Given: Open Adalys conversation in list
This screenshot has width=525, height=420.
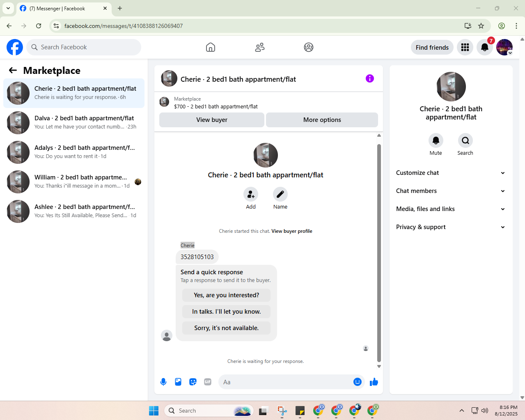Looking at the screenshot, I should pos(74,152).
